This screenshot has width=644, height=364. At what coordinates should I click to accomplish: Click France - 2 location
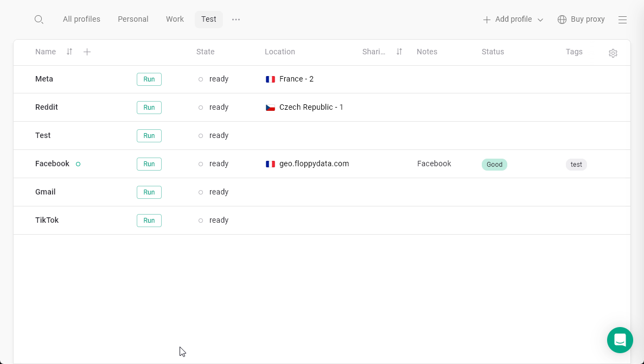296,79
